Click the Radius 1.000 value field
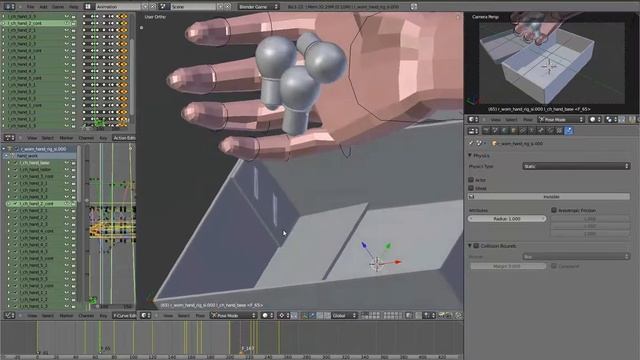The image size is (640, 360). (507, 219)
